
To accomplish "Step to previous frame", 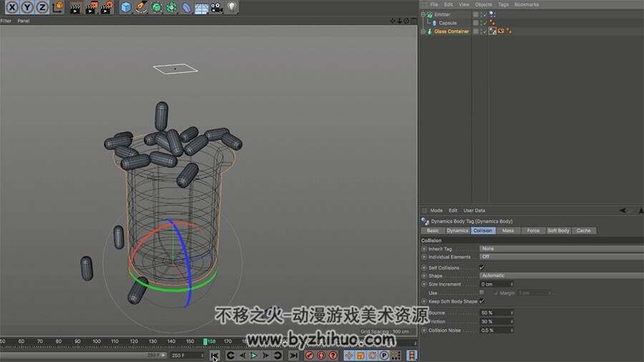I will point(243,356).
